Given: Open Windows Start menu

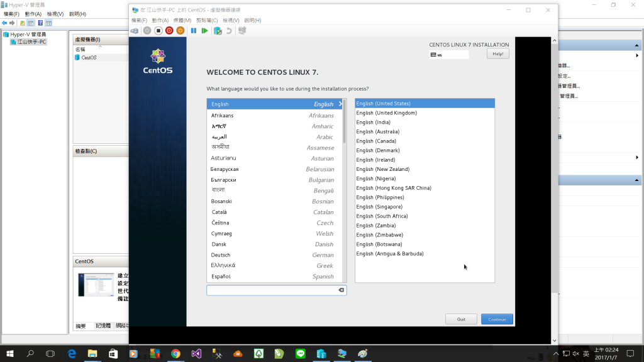Looking at the screenshot, I should pos(10,354).
